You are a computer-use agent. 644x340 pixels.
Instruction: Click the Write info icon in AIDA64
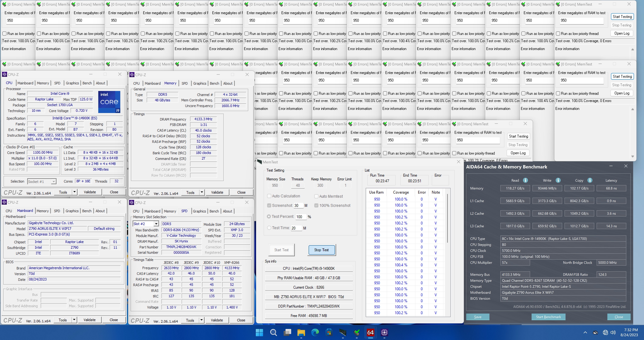(x=558, y=180)
